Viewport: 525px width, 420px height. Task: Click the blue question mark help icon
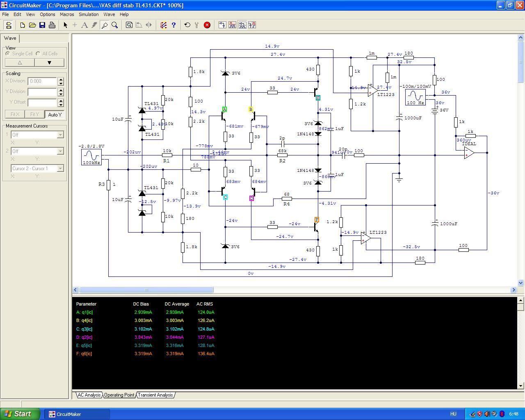tap(173, 25)
